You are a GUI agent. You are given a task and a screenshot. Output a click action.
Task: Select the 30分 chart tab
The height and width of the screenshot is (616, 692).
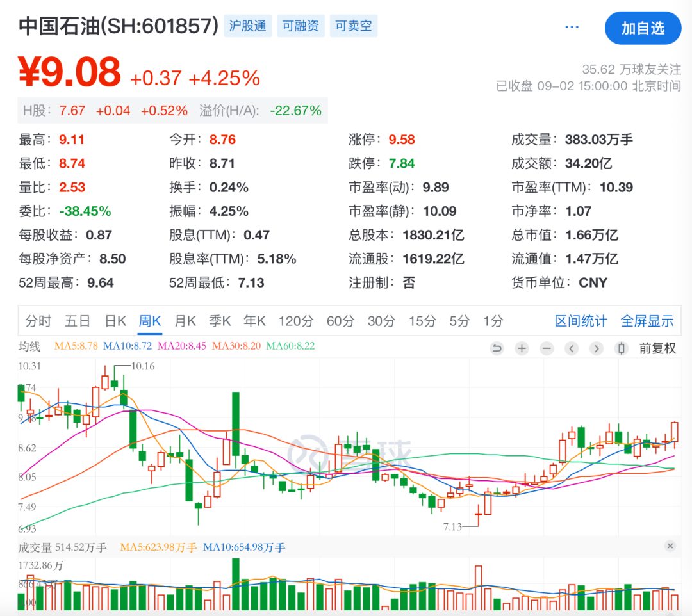381,321
